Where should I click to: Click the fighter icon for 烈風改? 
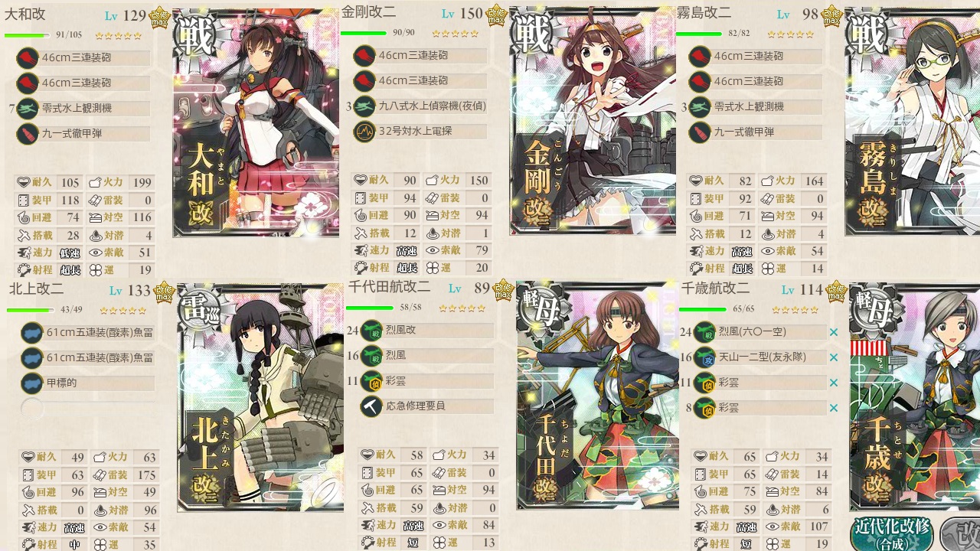click(x=371, y=330)
